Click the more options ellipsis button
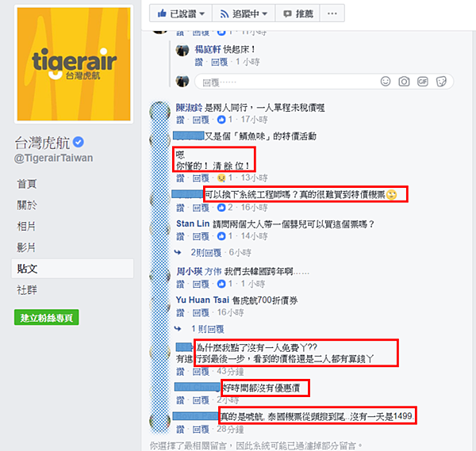Viewport: 476px width, 451px height. point(332,13)
